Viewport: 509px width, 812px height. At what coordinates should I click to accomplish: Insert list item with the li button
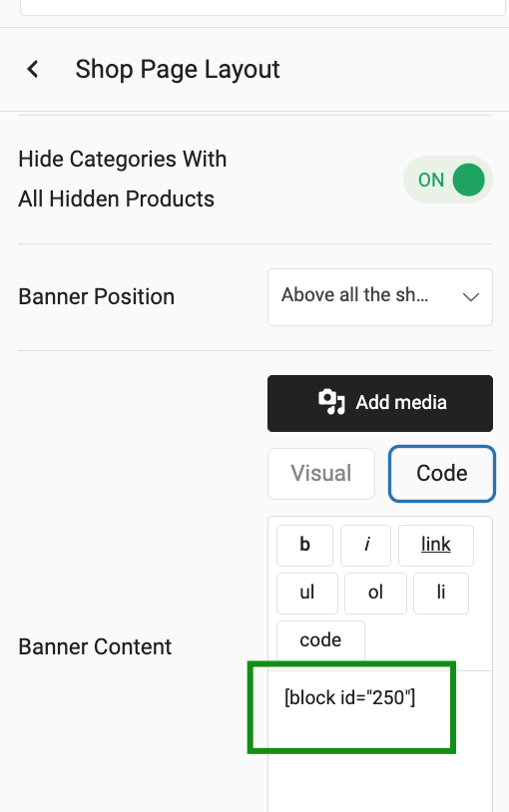click(x=441, y=593)
